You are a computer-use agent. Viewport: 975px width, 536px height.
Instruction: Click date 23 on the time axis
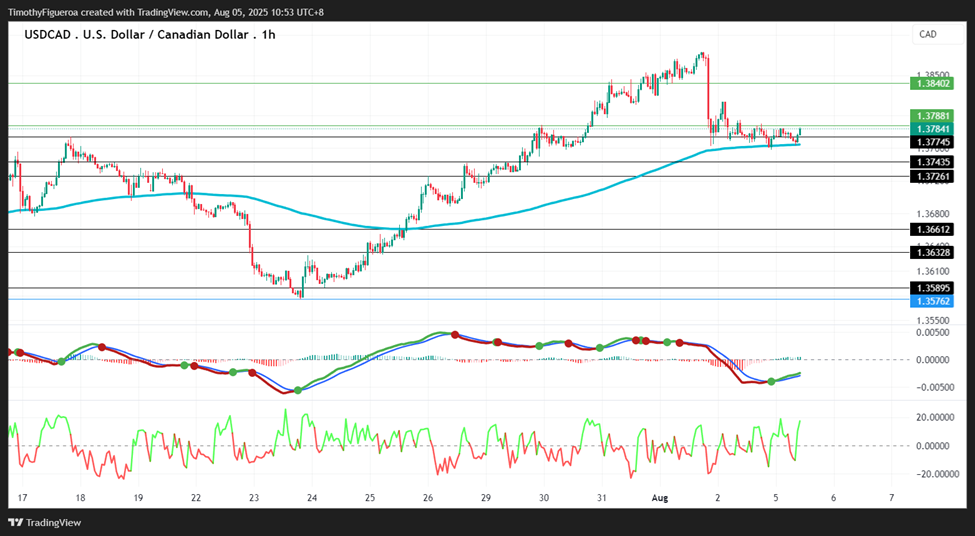tap(254, 497)
